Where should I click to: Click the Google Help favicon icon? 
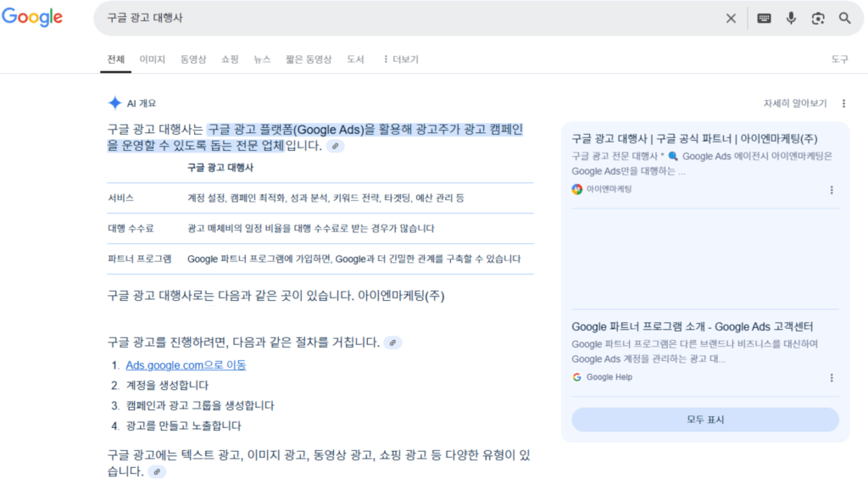pos(576,377)
